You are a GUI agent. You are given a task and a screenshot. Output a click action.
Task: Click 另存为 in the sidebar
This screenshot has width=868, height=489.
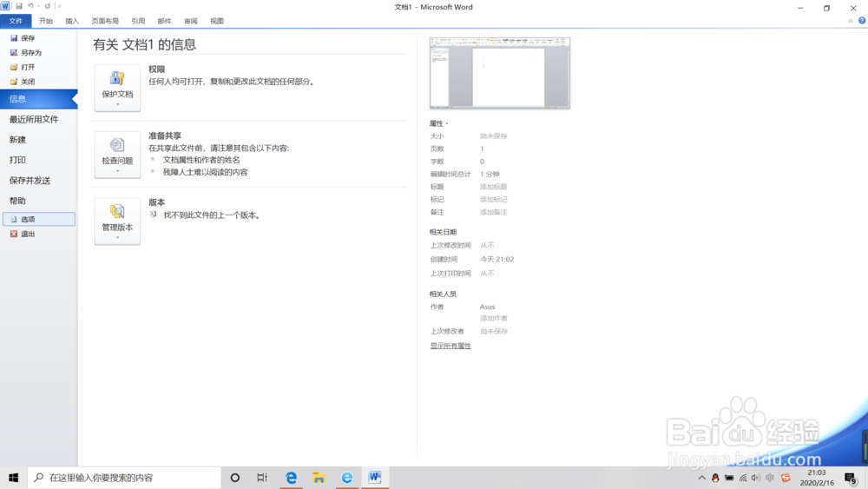[x=26, y=53]
